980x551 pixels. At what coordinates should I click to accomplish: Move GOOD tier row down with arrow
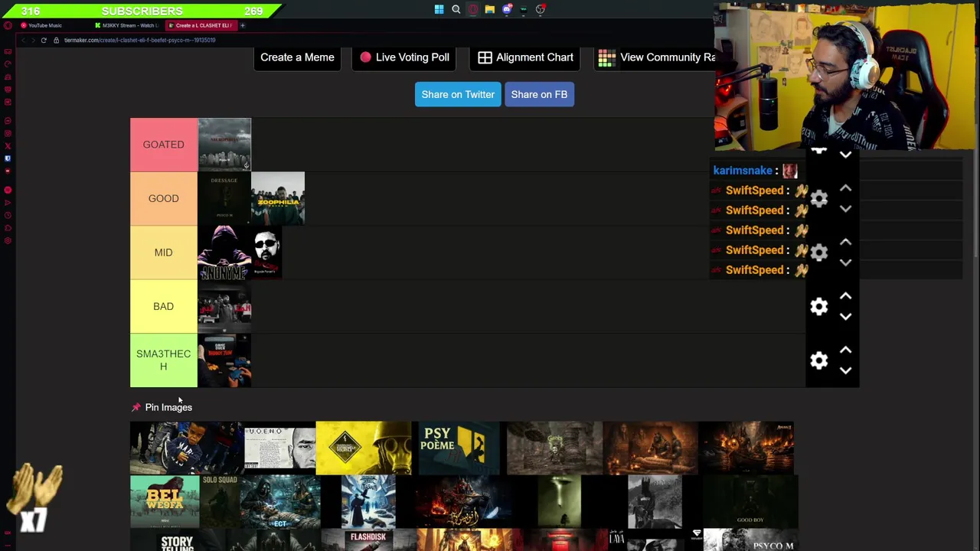click(x=845, y=209)
